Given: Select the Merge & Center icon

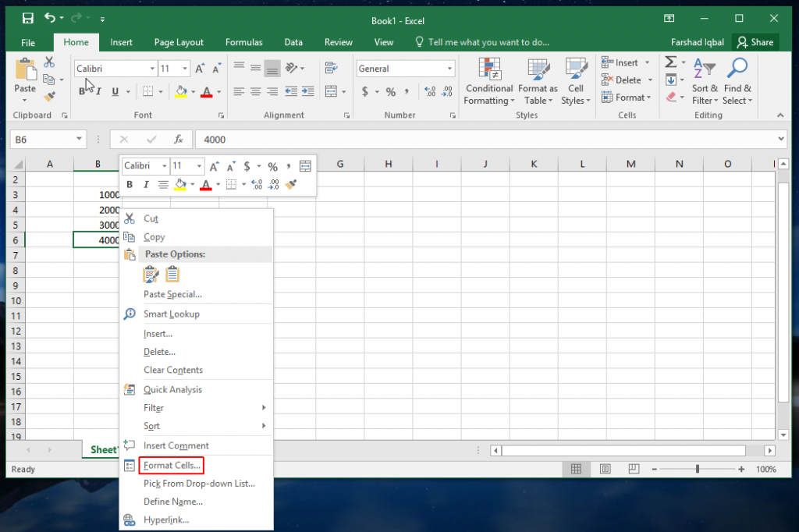Looking at the screenshot, I should 331,91.
